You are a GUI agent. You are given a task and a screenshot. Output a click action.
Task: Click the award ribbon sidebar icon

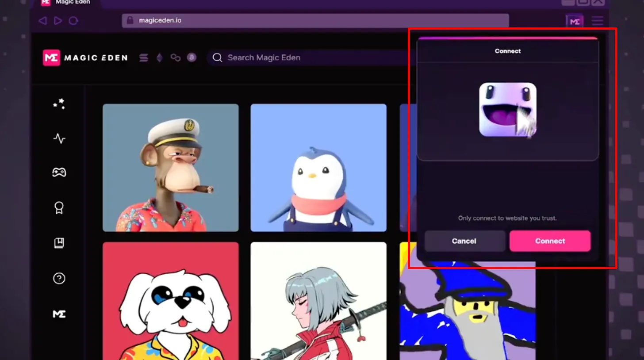tap(59, 208)
